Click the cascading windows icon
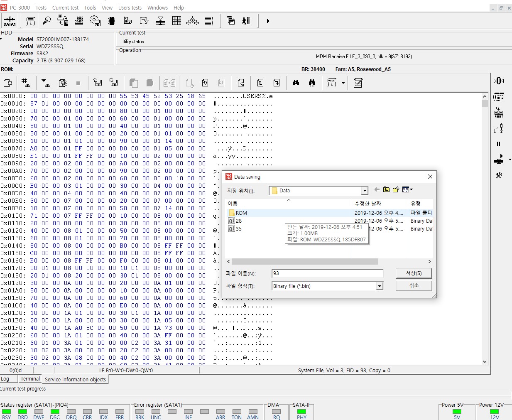This screenshot has width=512, height=420. [230, 21]
